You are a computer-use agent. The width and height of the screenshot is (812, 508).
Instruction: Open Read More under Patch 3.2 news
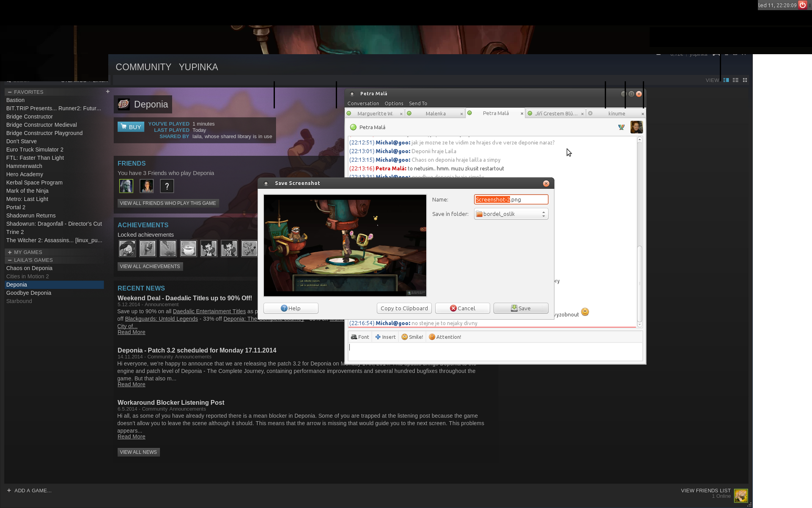click(131, 384)
